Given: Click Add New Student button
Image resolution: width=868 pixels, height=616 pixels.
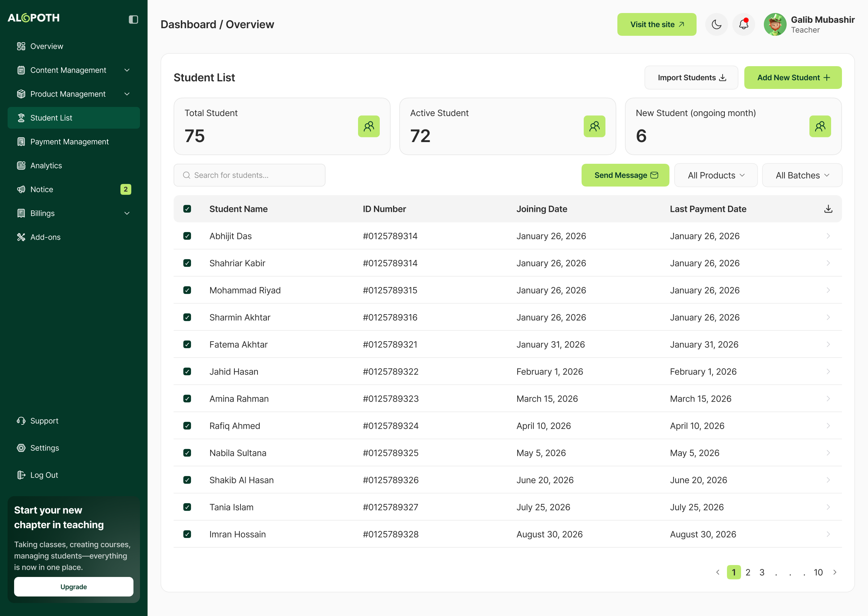Looking at the screenshot, I should 793,78.
